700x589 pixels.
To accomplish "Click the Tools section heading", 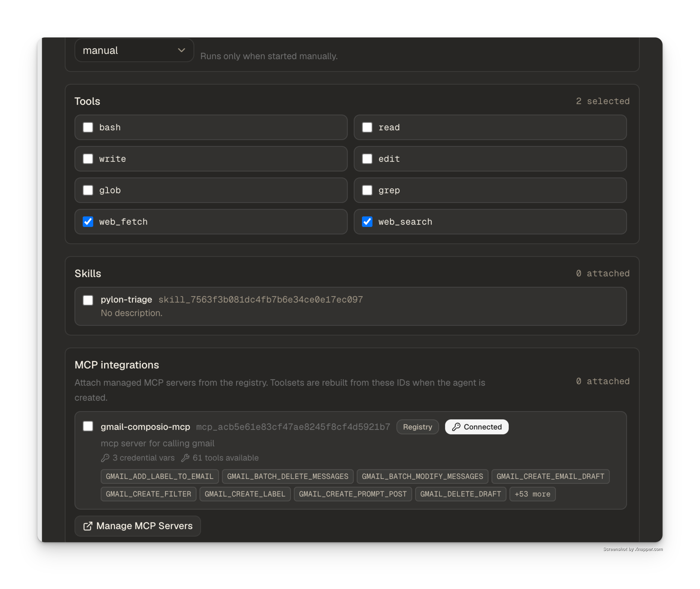I will click(x=87, y=101).
